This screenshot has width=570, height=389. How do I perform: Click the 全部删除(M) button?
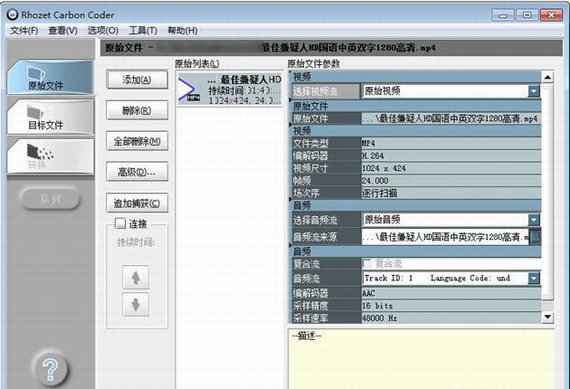pos(137,141)
